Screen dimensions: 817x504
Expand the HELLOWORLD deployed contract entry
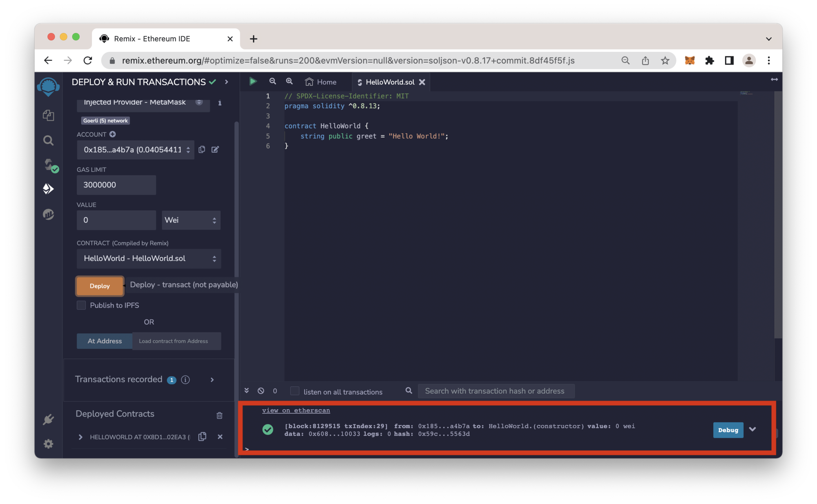(x=80, y=437)
